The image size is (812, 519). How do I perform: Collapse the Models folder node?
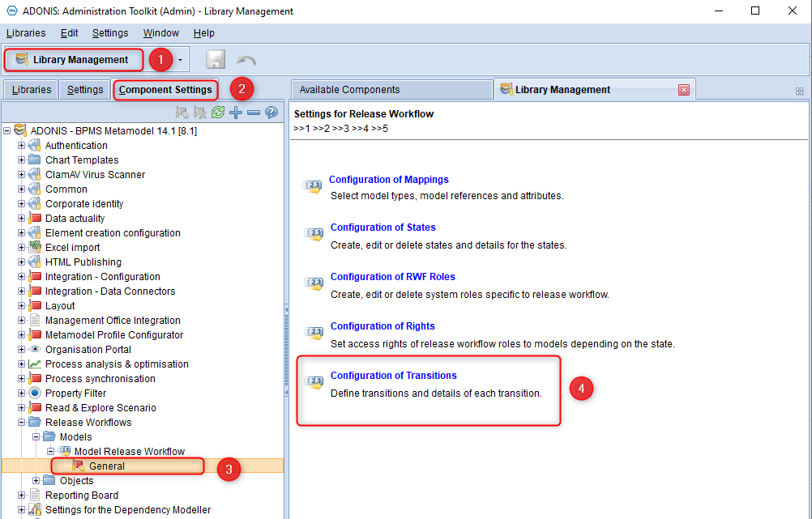(36, 436)
